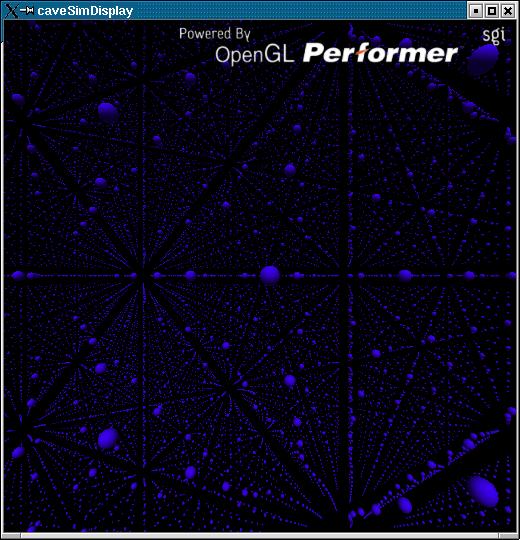Select the right-side sphere on the horizontal axis
The width and height of the screenshot is (520, 540).
[405, 276]
